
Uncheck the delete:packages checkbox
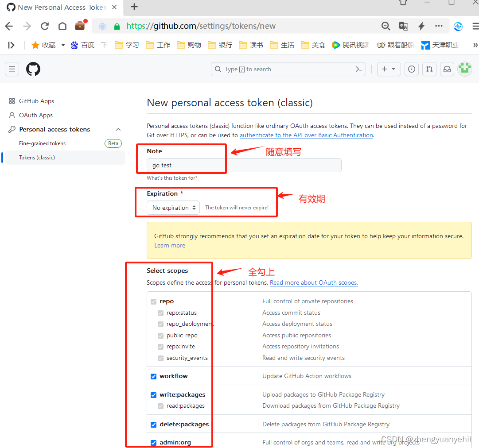tap(154, 425)
